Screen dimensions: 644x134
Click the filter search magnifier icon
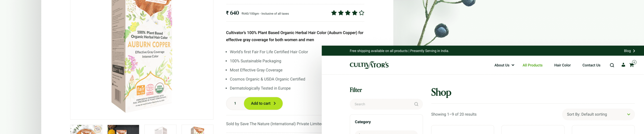click(x=416, y=104)
